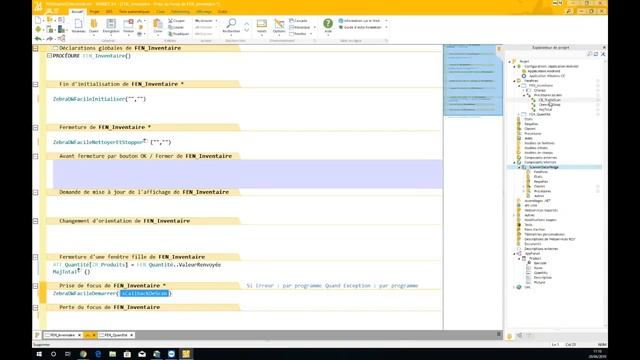Click the ZebraDWFacileInitialiser code line
This screenshot has width=640, height=360.
(99, 99)
